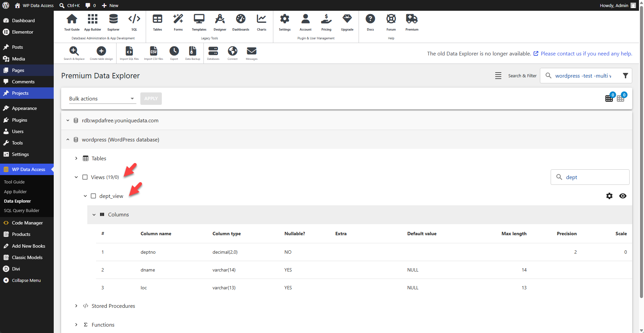644x333 pixels.
Task: Open the Elementor menu item
Action: coord(27,32)
